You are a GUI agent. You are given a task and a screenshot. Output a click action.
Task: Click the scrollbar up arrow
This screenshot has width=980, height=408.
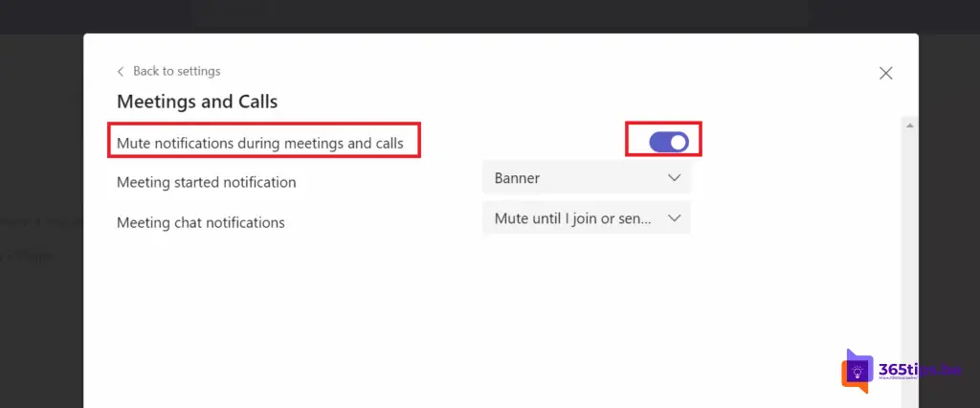(910, 125)
